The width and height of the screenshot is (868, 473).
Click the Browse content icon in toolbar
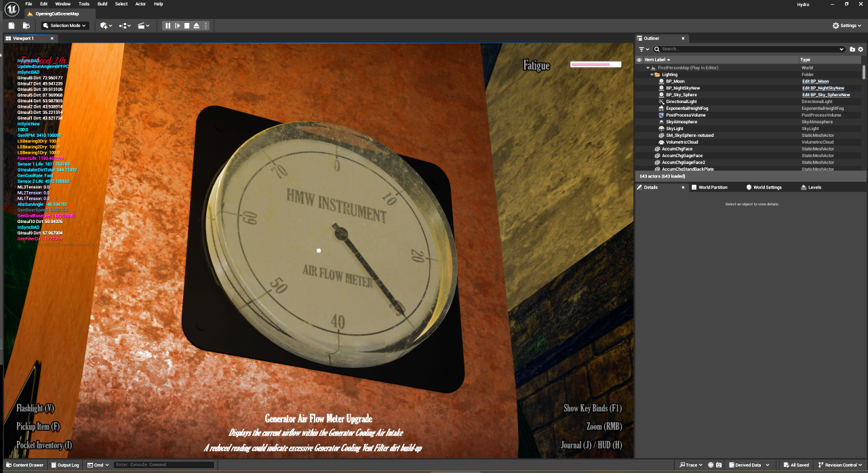coord(26,26)
